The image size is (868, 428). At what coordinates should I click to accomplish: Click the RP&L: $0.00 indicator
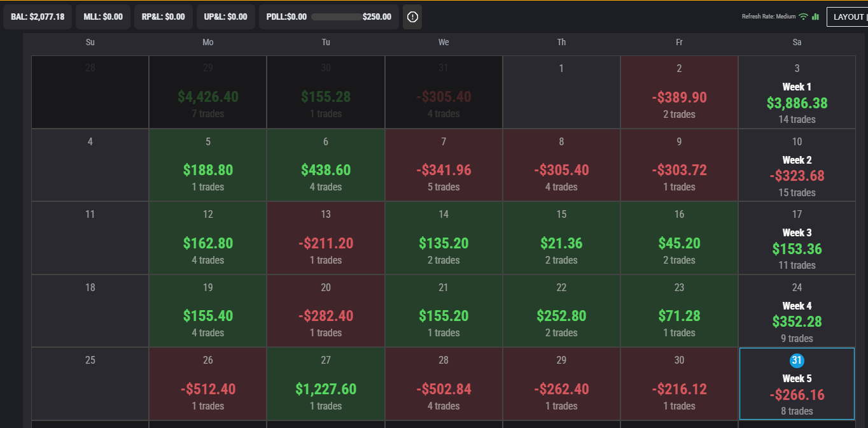[x=163, y=17]
